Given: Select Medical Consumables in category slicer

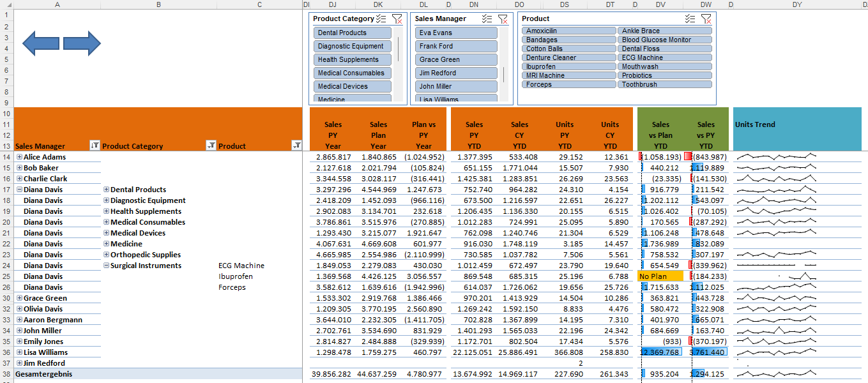Looking at the screenshot, I should [x=352, y=73].
